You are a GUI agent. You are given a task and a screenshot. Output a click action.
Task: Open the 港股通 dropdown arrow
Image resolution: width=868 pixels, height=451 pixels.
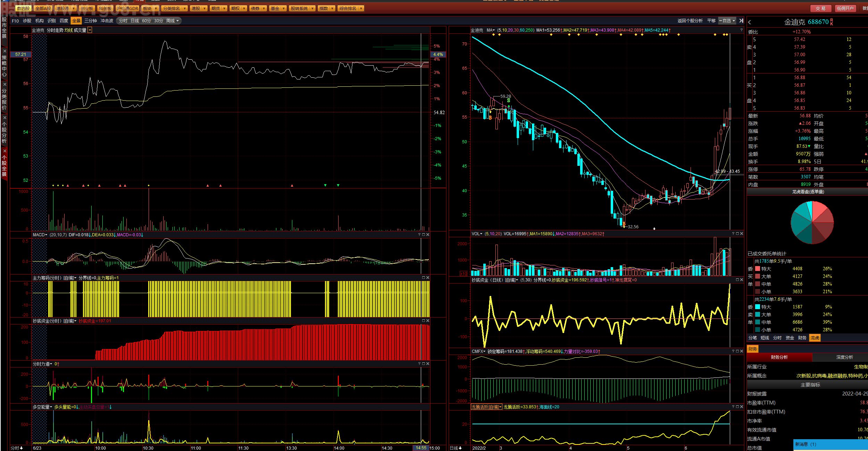click(74, 9)
